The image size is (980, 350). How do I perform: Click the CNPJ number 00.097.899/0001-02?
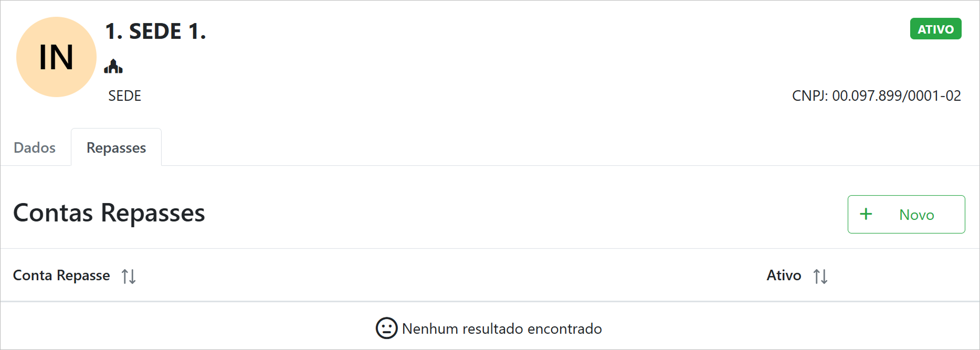(x=897, y=96)
